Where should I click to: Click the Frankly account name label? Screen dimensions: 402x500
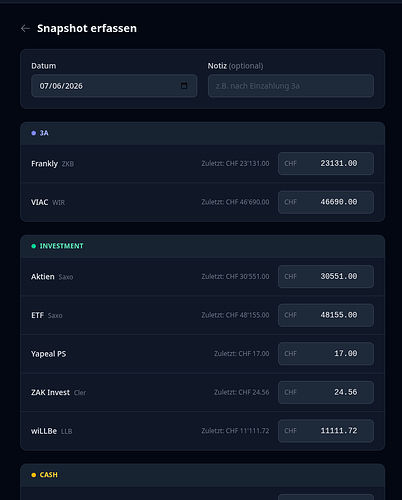[x=44, y=164]
